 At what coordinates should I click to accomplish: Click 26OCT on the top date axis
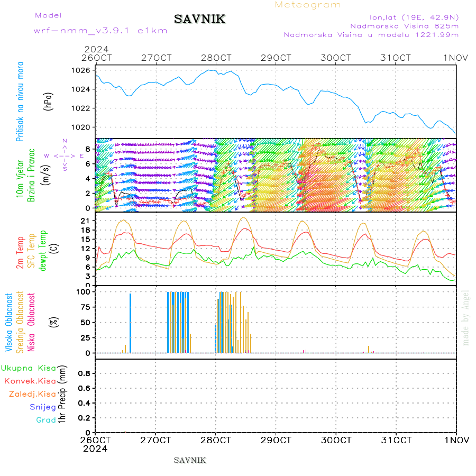[96, 58]
